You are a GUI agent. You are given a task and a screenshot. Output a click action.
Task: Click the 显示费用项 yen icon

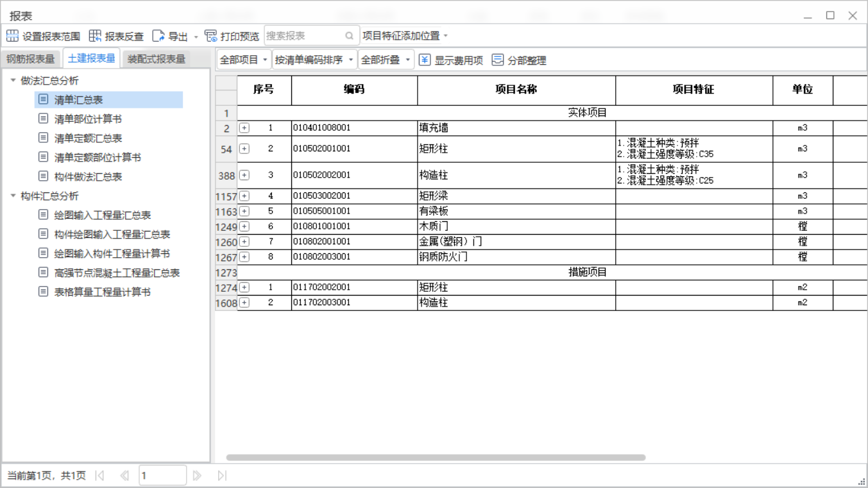(x=425, y=60)
